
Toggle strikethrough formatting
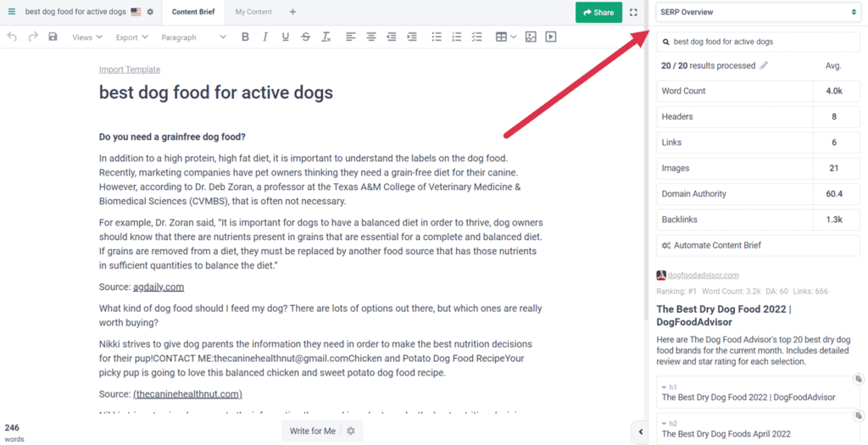[305, 37]
